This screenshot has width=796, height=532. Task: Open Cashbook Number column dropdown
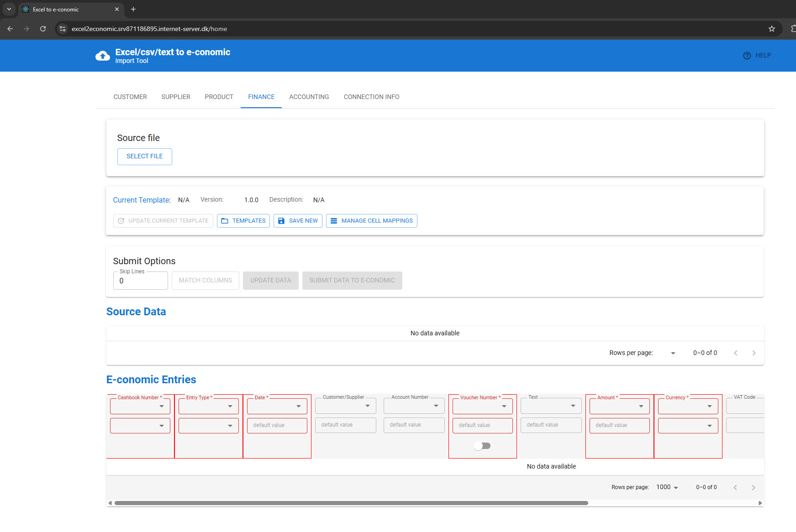(140, 406)
